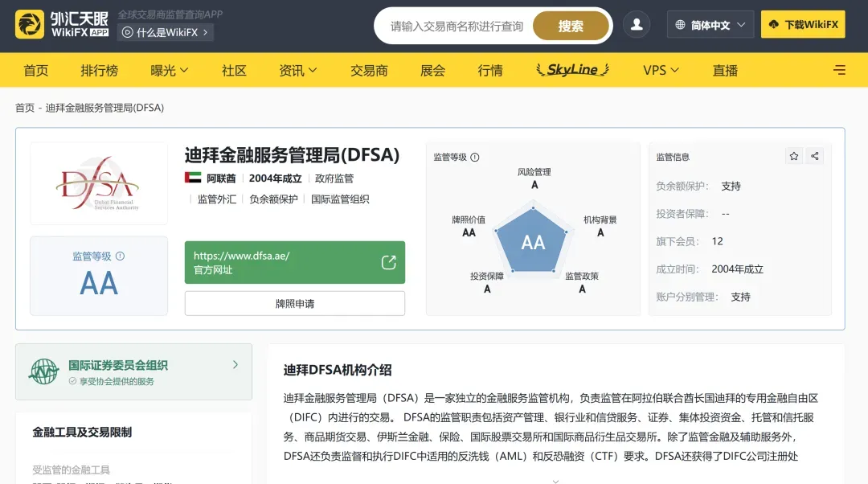Go to 首页 in navigation bar
The height and width of the screenshot is (484, 868).
(x=36, y=70)
